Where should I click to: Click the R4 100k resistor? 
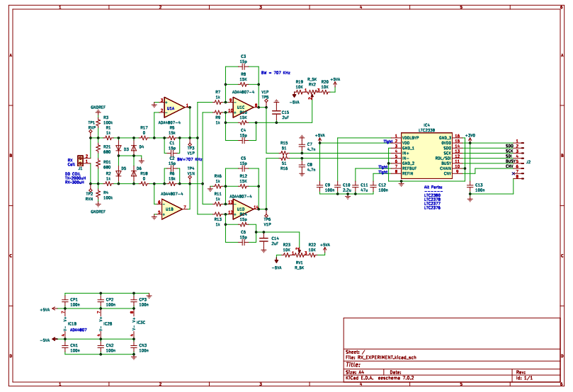coord(98,195)
